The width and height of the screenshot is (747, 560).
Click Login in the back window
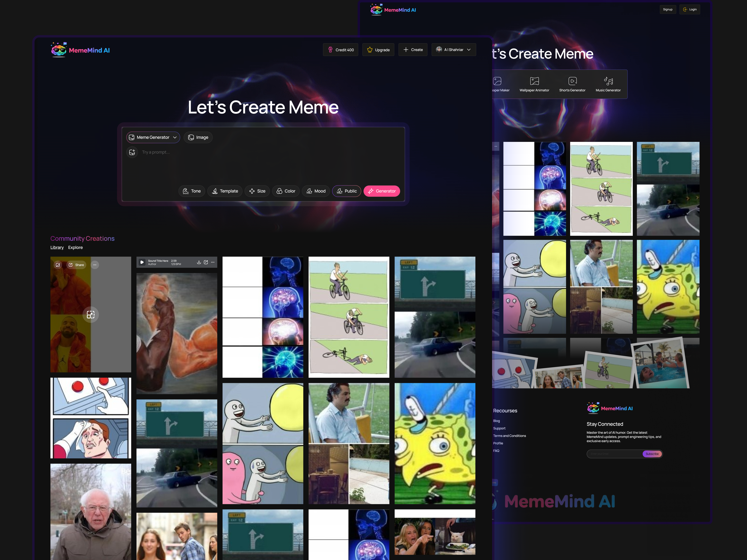(x=690, y=9)
